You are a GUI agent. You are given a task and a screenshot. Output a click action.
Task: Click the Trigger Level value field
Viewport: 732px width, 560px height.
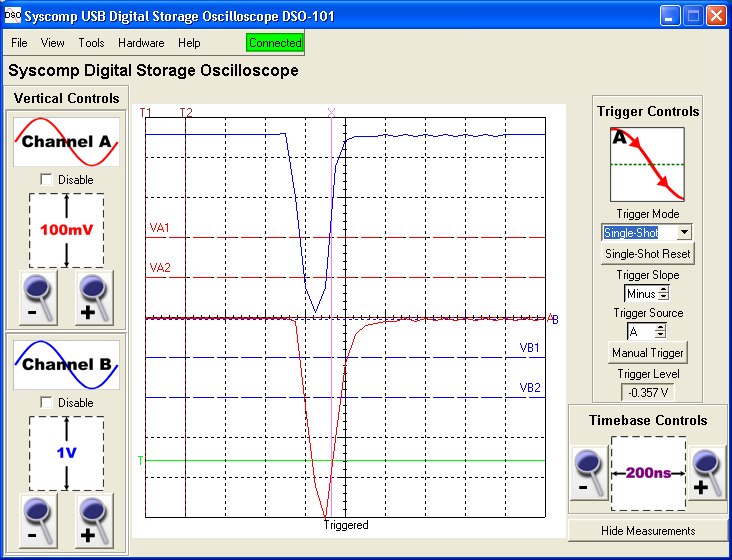click(647, 393)
